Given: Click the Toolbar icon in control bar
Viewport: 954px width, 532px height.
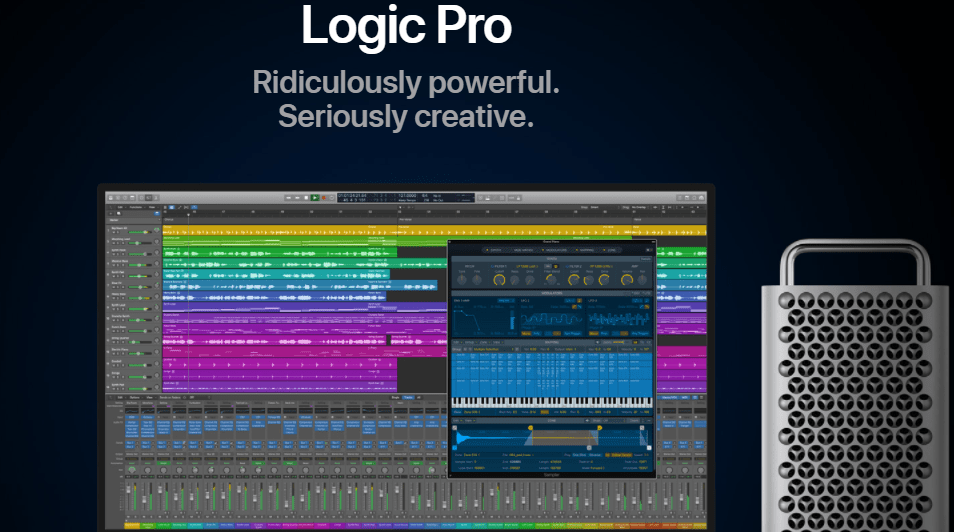Looking at the screenshot, I should click(x=133, y=198).
